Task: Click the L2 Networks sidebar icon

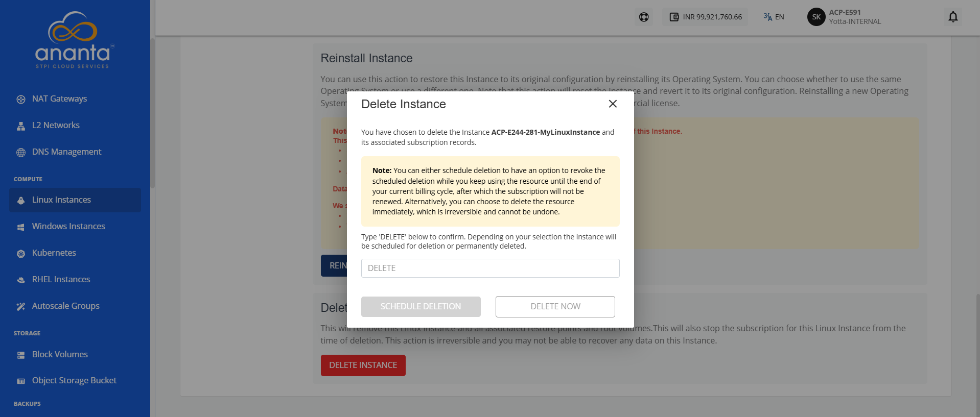Action: coord(21,126)
